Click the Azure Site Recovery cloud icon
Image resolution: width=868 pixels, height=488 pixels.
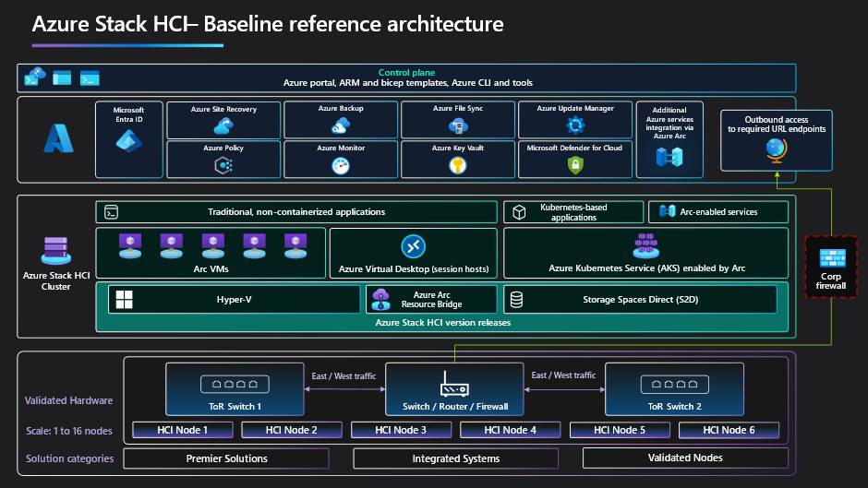click(223, 126)
